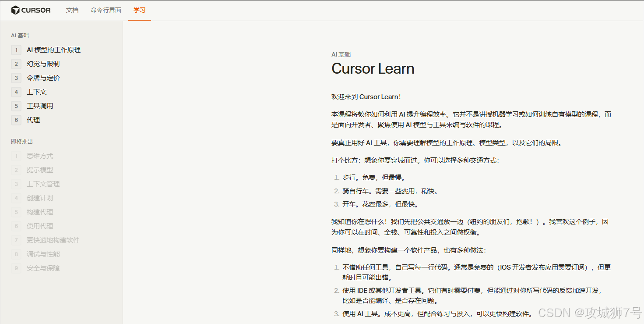Click list item starting 使用 AI 工具。成本更高
Viewport: 644px width, 324px height.
pyautogui.click(x=438, y=314)
